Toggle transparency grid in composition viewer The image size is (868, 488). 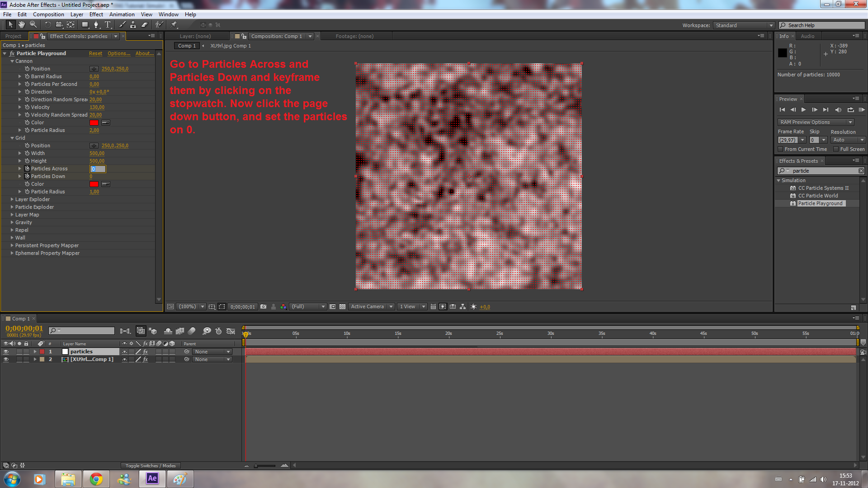(x=342, y=306)
